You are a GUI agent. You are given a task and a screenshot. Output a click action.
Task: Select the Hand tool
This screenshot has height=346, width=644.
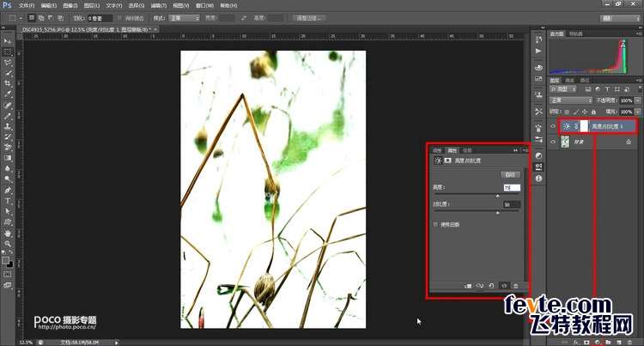point(8,233)
